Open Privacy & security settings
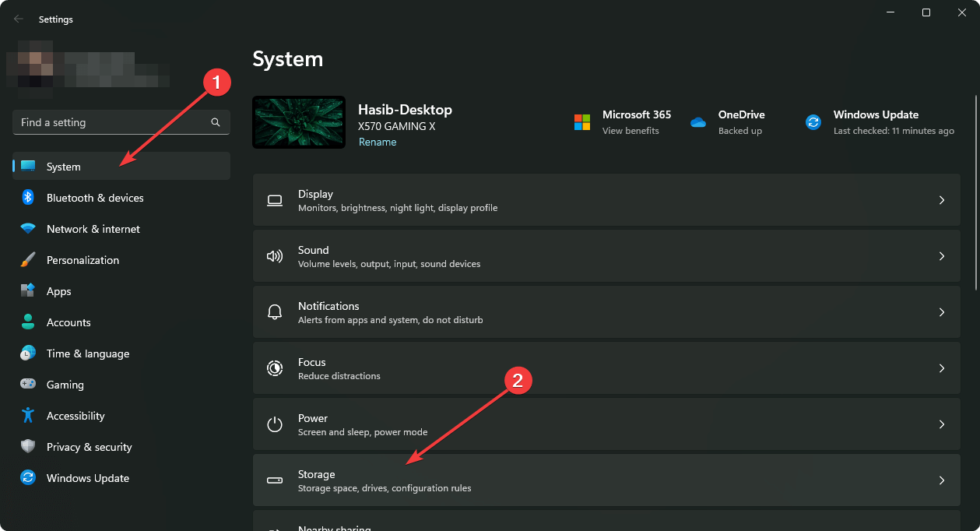This screenshot has width=980, height=531. click(121, 446)
